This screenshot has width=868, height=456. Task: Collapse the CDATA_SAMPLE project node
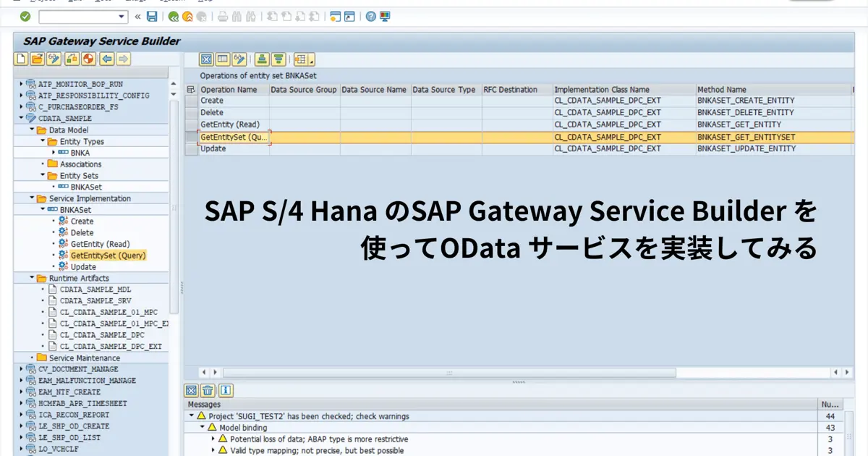(21, 118)
